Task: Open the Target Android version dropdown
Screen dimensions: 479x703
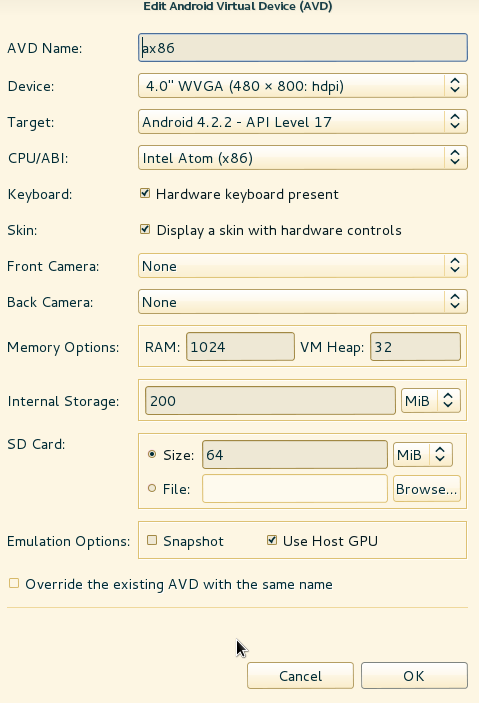Action: 303,122
